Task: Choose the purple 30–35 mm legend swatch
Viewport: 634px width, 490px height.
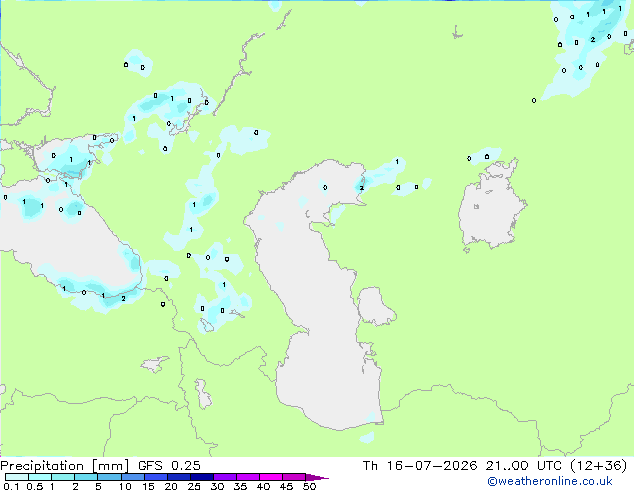Action: 225,477
